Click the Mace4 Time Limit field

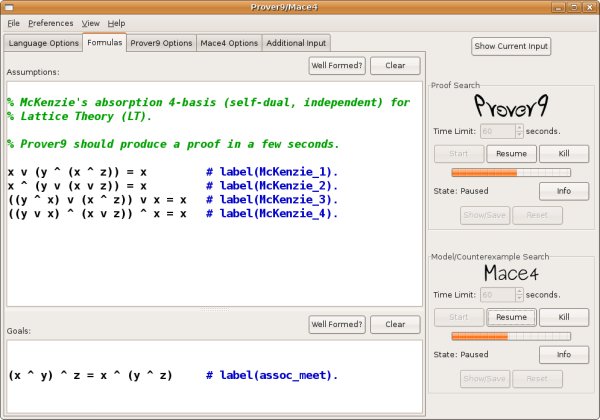[498, 295]
